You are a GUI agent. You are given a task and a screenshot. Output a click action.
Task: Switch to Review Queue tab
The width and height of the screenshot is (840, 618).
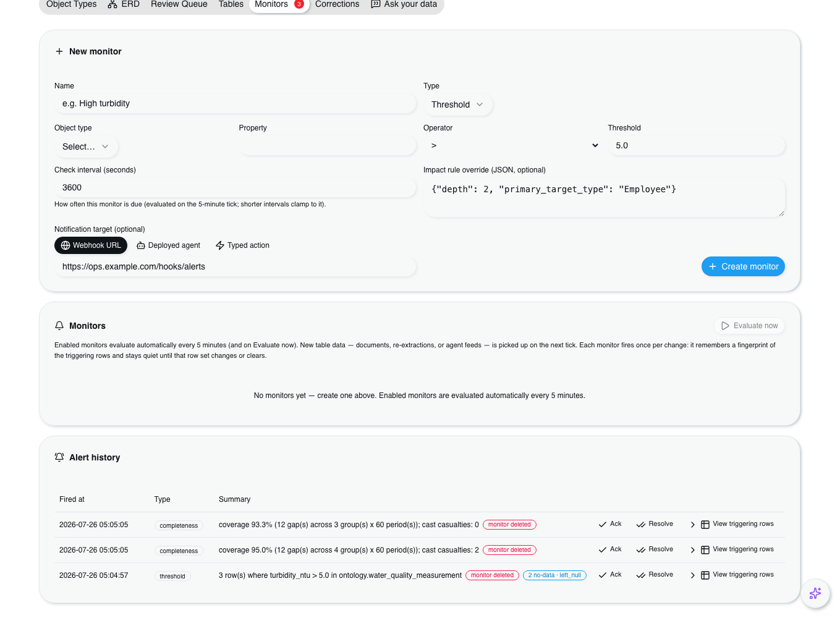point(179,4)
